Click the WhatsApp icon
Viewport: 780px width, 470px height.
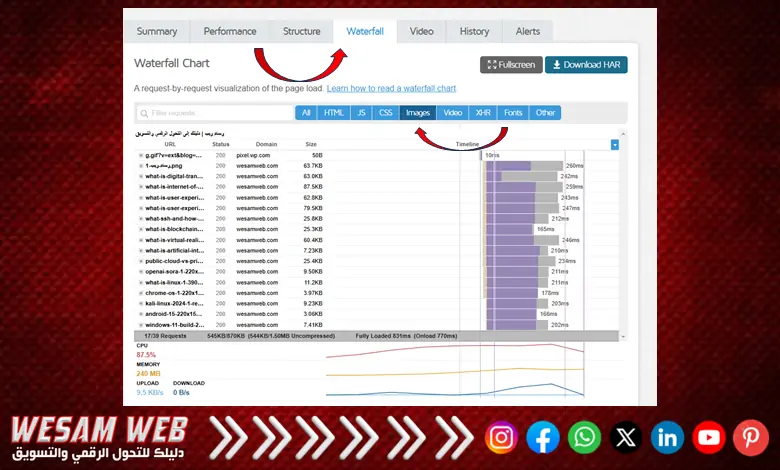coord(584,437)
